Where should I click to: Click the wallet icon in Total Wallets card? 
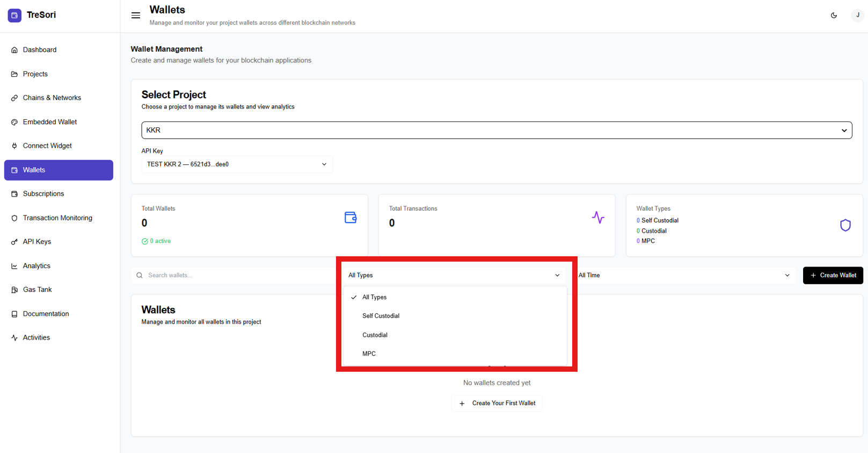[351, 218]
